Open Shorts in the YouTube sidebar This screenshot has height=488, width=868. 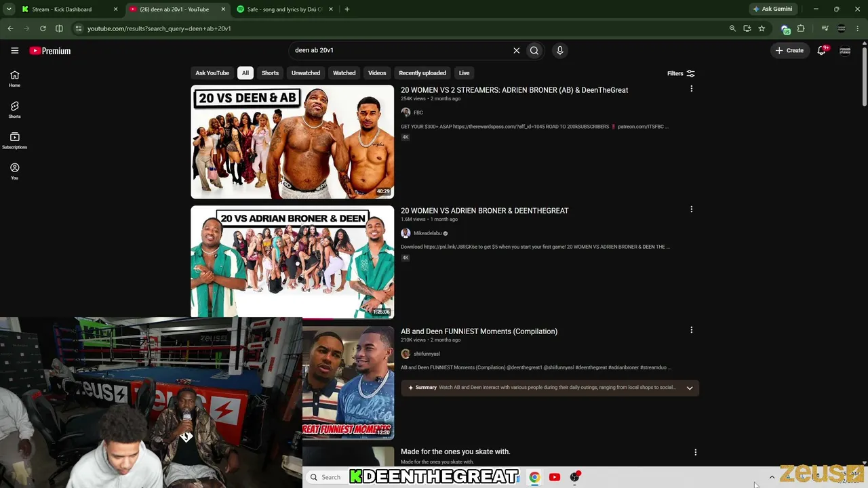pyautogui.click(x=14, y=110)
